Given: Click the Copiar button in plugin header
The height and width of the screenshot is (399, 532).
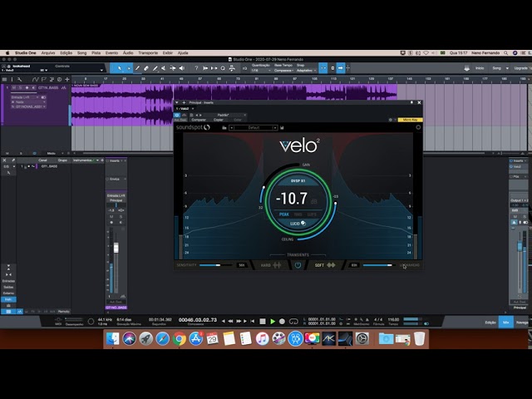Looking at the screenshot, I should pos(218,120).
